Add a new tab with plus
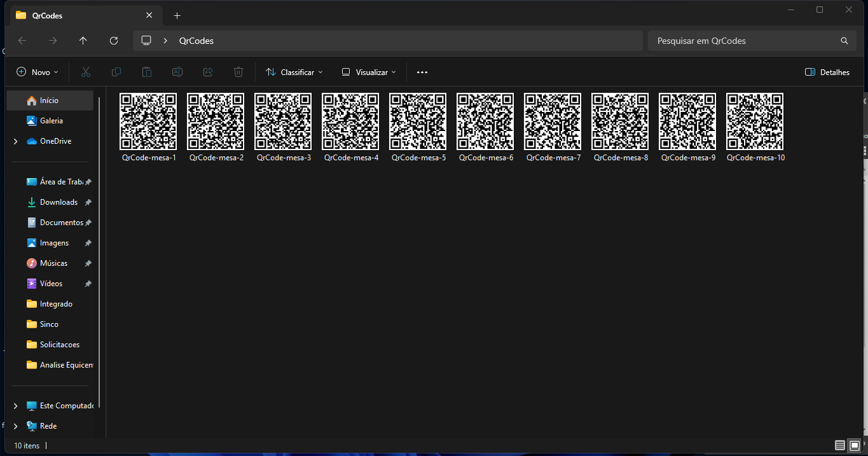The height and width of the screenshot is (456, 868). pyautogui.click(x=177, y=15)
